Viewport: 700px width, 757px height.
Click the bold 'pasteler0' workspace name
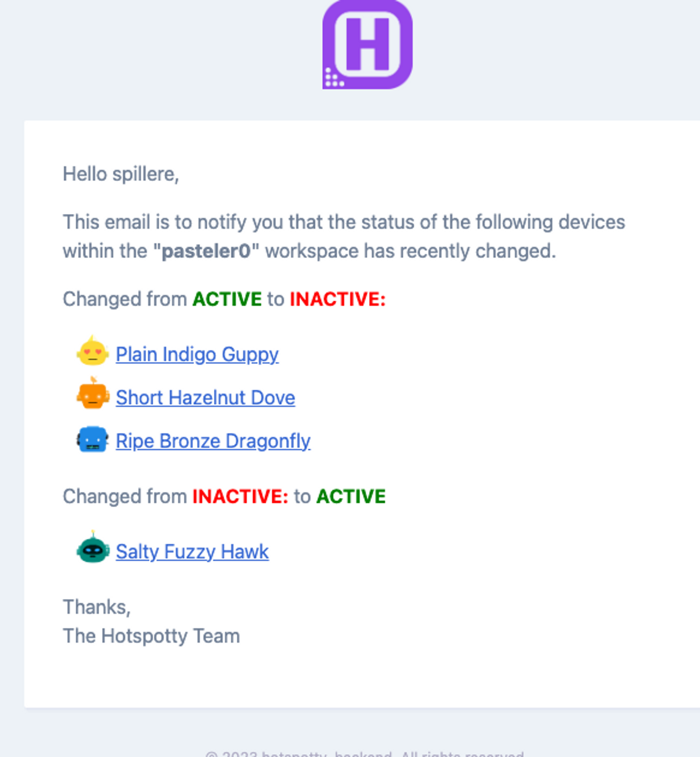206,251
